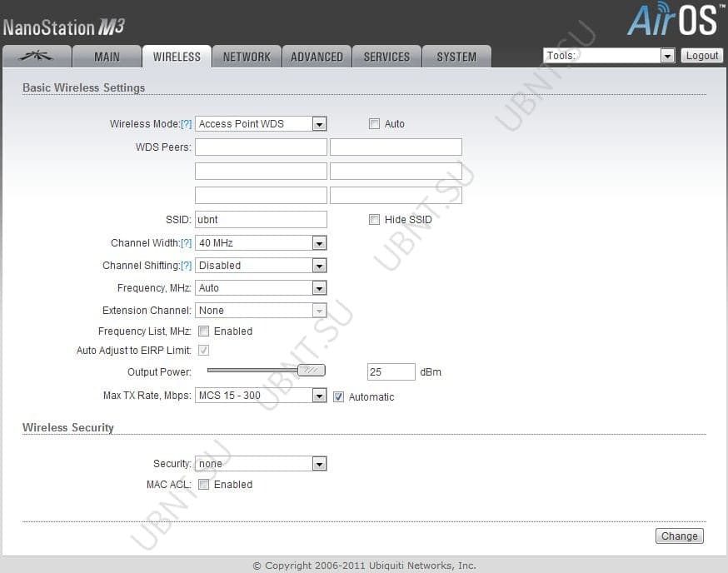Open the Ubiquiti logo tab
Image resolution: width=728 pixels, height=573 pixels.
pos(37,56)
